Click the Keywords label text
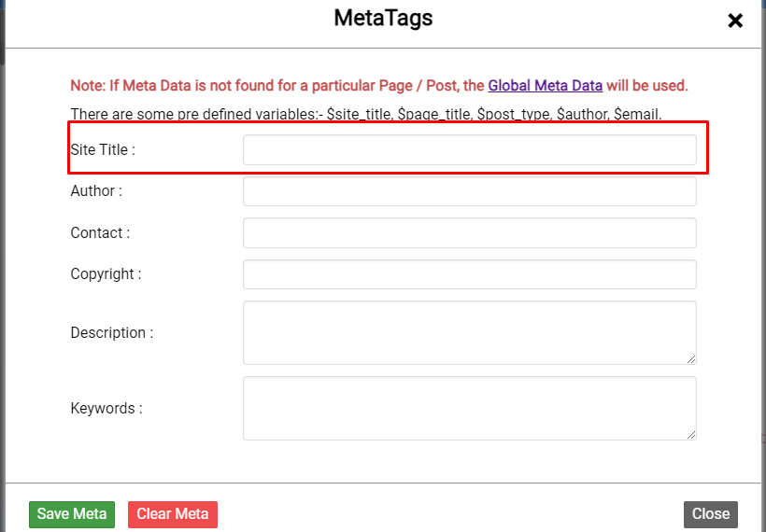 (106, 408)
